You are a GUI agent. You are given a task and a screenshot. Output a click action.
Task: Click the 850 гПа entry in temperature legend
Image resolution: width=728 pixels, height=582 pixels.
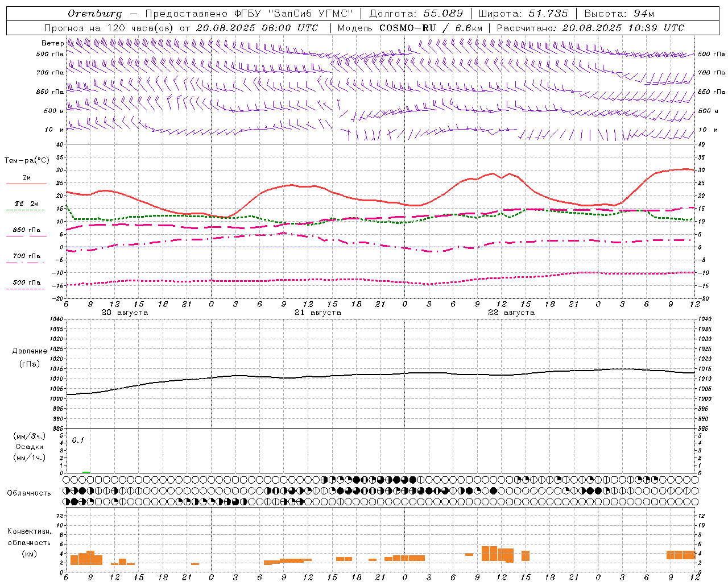coord(27,230)
